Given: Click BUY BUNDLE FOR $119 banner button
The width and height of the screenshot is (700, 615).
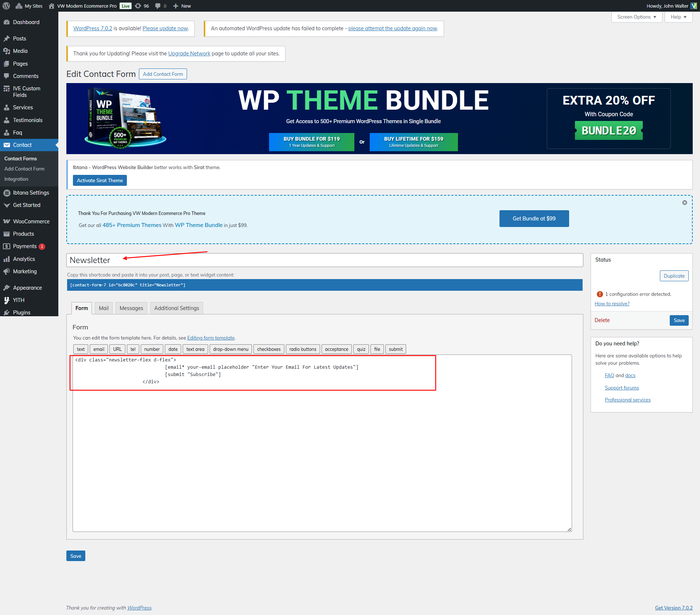Looking at the screenshot, I should click(312, 142).
